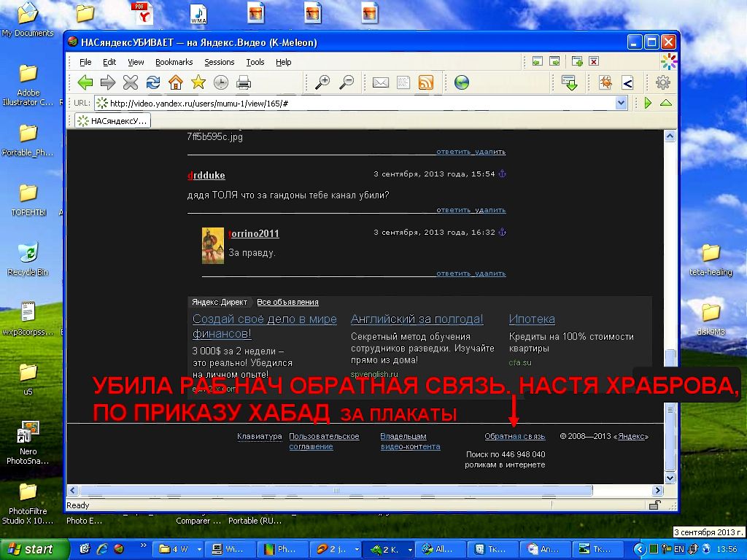Click Internet Explorer quick launch icon

tap(102, 549)
